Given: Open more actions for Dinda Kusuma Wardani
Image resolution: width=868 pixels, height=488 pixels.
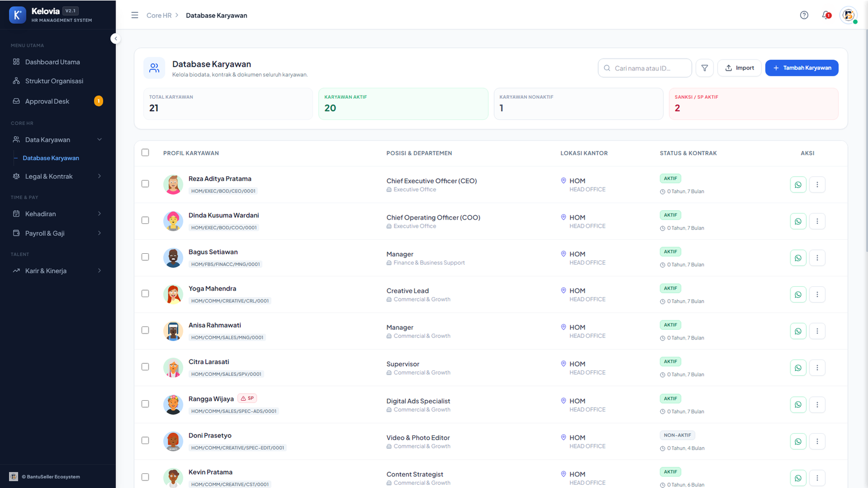Looking at the screenshot, I should tap(817, 221).
